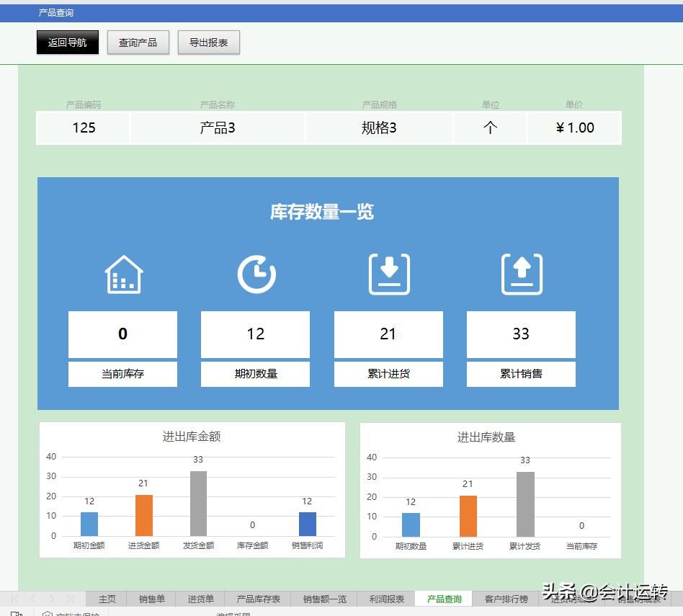The width and height of the screenshot is (683, 616).
Task: Switch to the 销售单 sheet tab
Action: (x=151, y=599)
